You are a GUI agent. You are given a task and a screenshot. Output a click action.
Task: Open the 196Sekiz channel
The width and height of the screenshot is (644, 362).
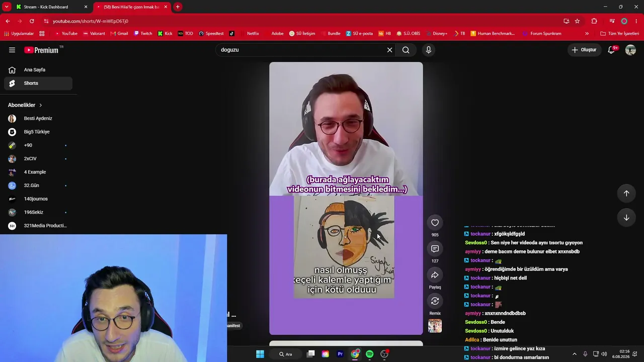38,212
